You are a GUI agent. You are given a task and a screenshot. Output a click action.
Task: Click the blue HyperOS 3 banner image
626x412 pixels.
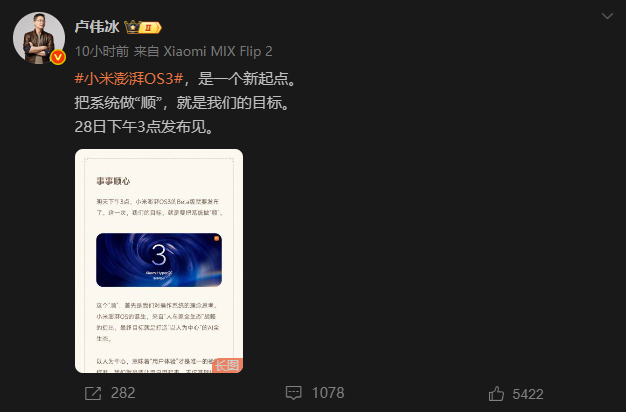pyautogui.click(x=159, y=260)
